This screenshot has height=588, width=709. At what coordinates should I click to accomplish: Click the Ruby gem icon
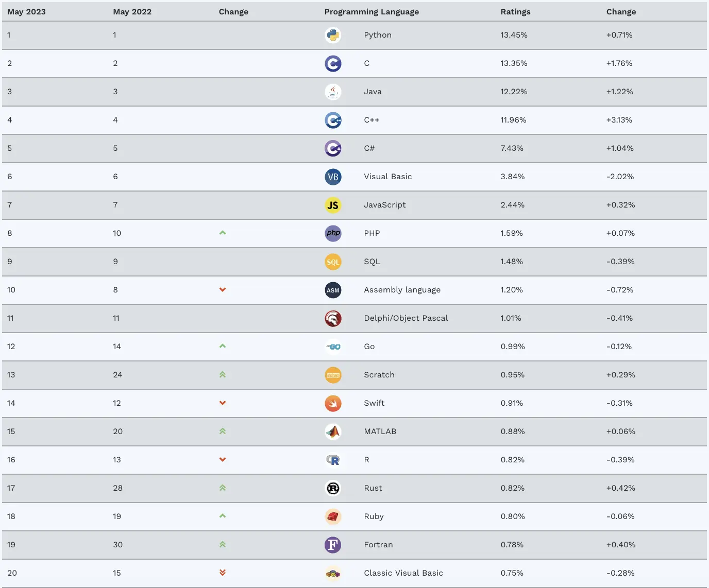(x=333, y=516)
